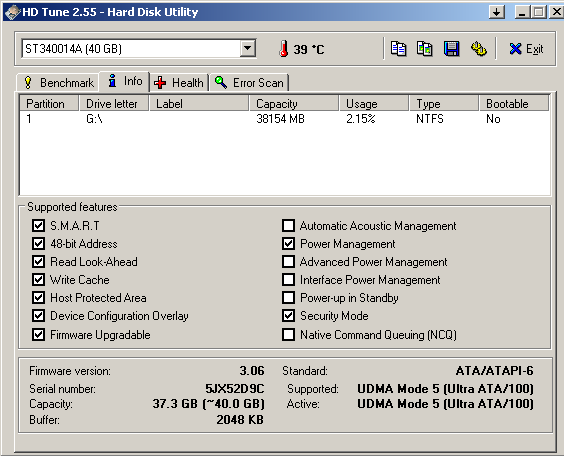Click the HD Tune title bar icon
Viewport: 564px width, 456px height.
[x=12, y=12]
